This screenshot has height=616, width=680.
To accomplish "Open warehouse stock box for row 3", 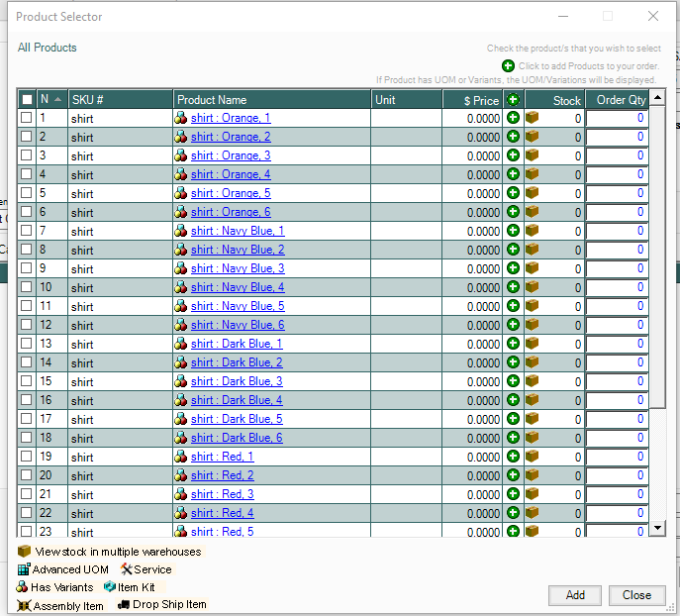I will coord(533,155).
